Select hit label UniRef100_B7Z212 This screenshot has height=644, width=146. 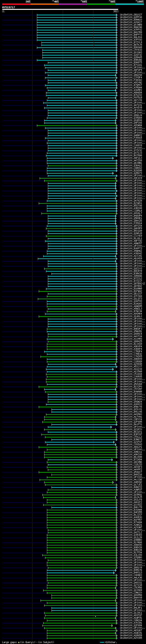coord(131,279)
